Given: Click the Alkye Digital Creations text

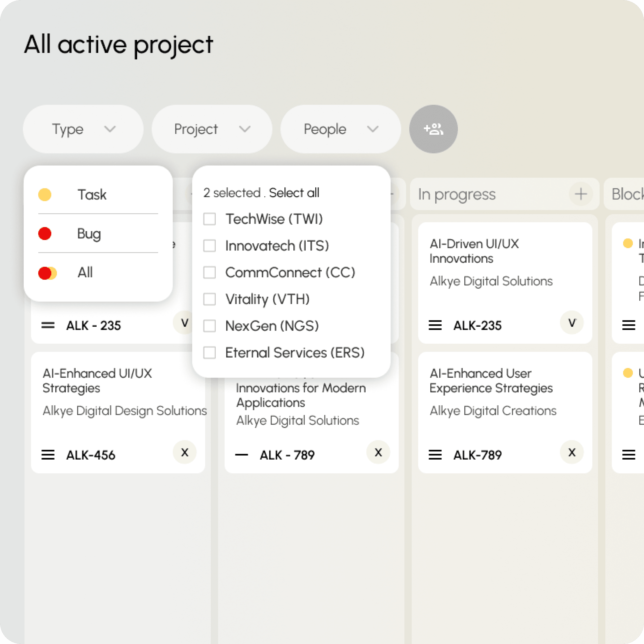Looking at the screenshot, I should pyautogui.click(x=493, y=411).
